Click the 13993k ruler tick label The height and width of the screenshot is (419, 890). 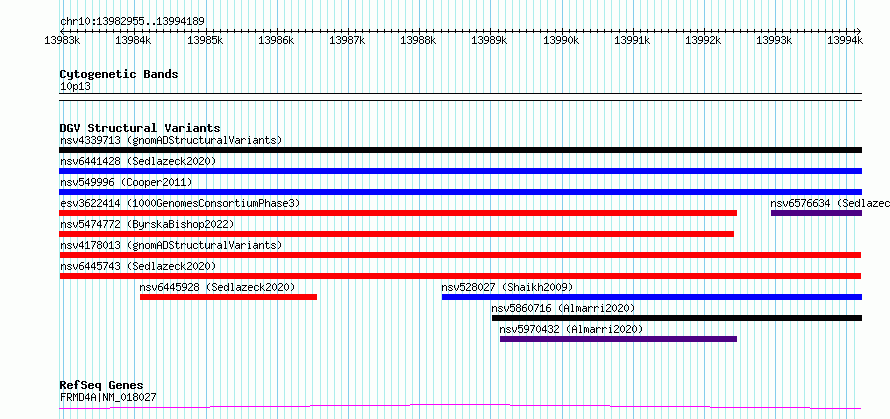775,40
